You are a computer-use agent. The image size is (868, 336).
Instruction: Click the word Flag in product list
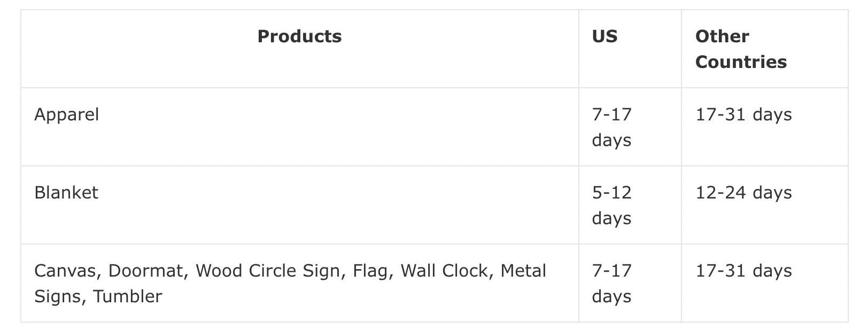tap(370, 271)
